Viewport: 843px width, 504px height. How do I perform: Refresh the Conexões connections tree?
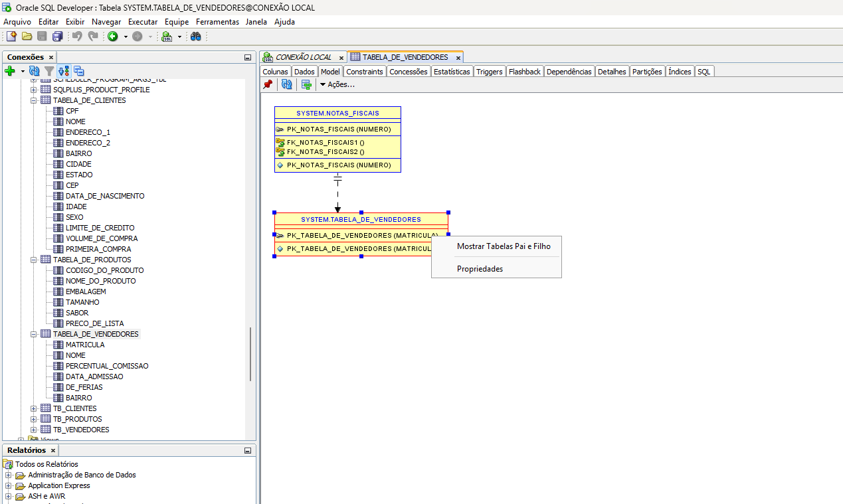point(34,70)
